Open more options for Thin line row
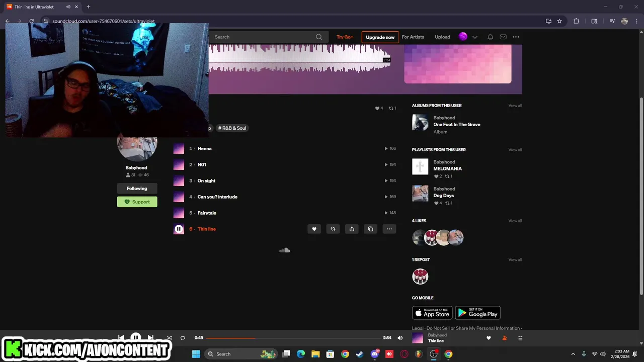 coord(389,229)
